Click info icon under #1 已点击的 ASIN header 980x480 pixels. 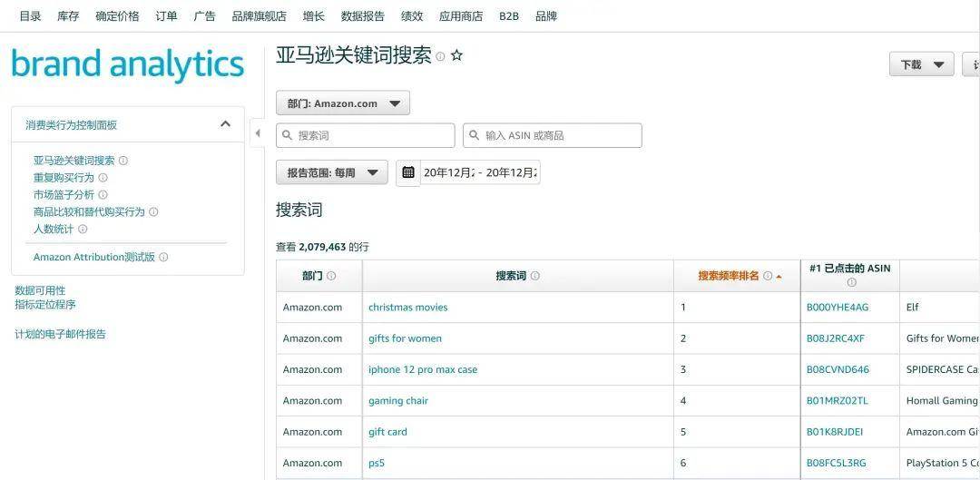pos(850,282)
